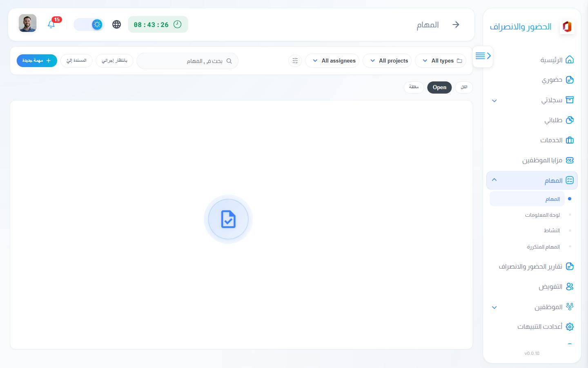Screen dimensions: 588x368
Task: Click the home icon beside الرئيسية
Action: (570, 60)
